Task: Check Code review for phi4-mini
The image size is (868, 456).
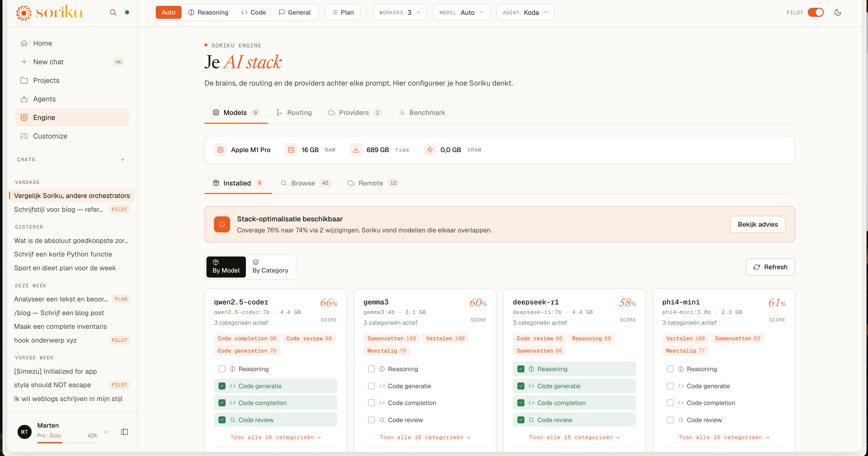Action: (x=670, y=420)
